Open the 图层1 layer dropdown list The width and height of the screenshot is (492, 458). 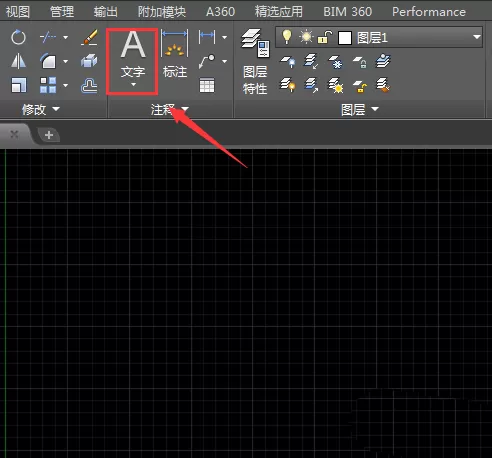tap(477, 37)
